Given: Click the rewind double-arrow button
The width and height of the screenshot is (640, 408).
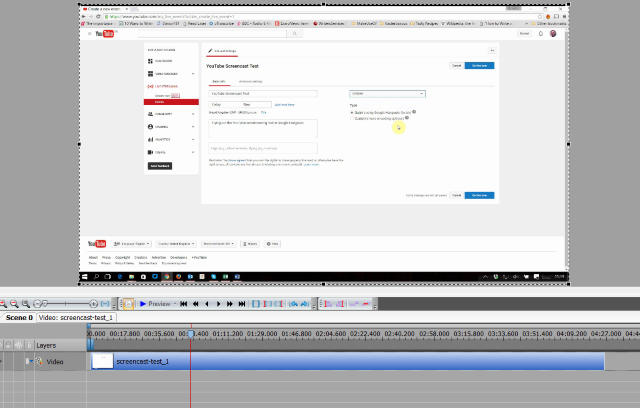Looking at the screenshot, I should [196, 304].
